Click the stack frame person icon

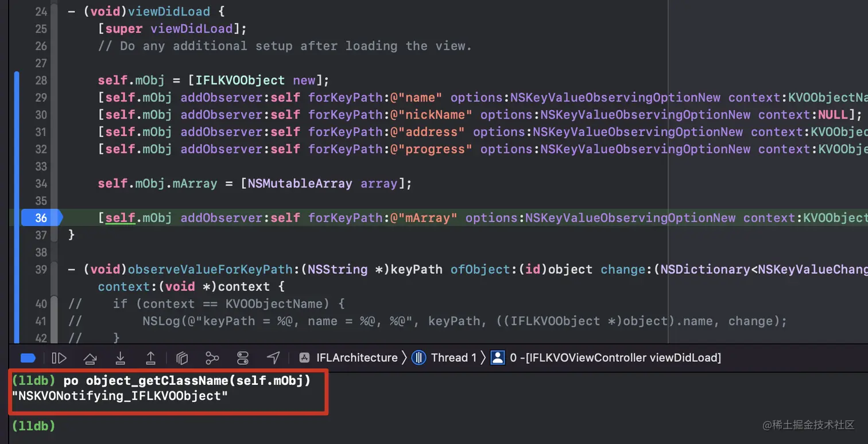tap(498, 358)
